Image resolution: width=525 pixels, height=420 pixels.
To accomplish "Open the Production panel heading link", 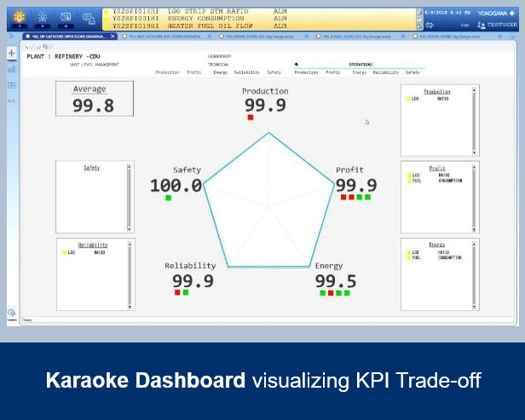I will tap(437, 92).
